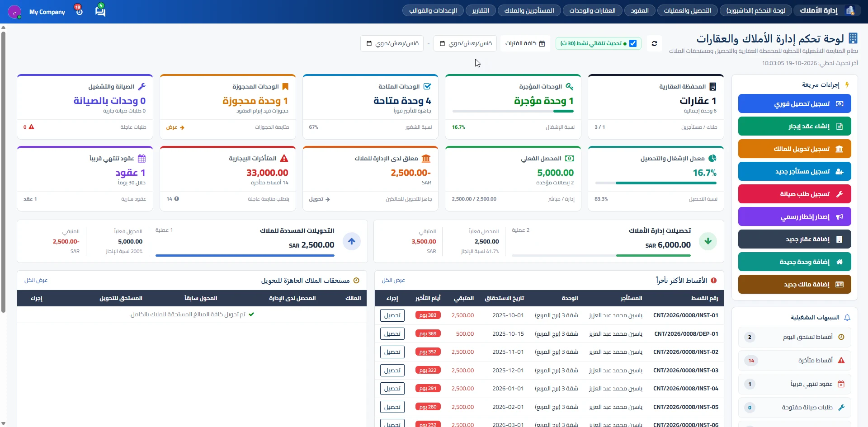Open the إدارة الأملاك app menu
Screen dimensions: 868x427
coord(827,10)
